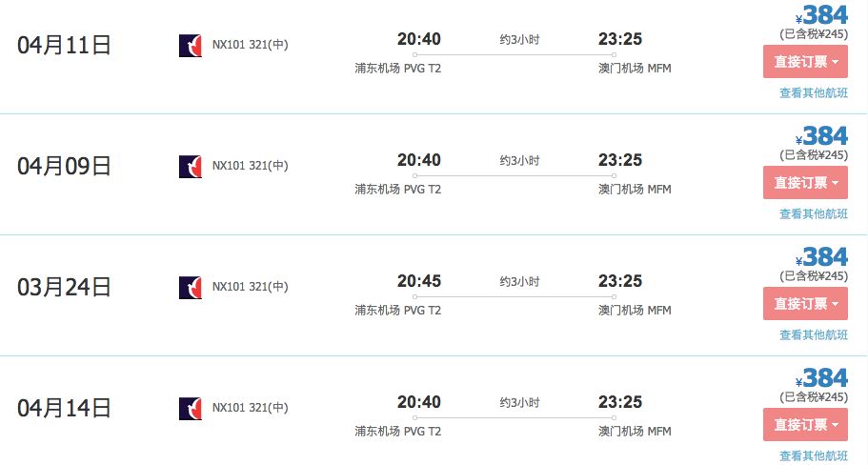Click the airline logo for the 04月09日 flight
Screen dimensions: 868x465
[x=191, y=167]
